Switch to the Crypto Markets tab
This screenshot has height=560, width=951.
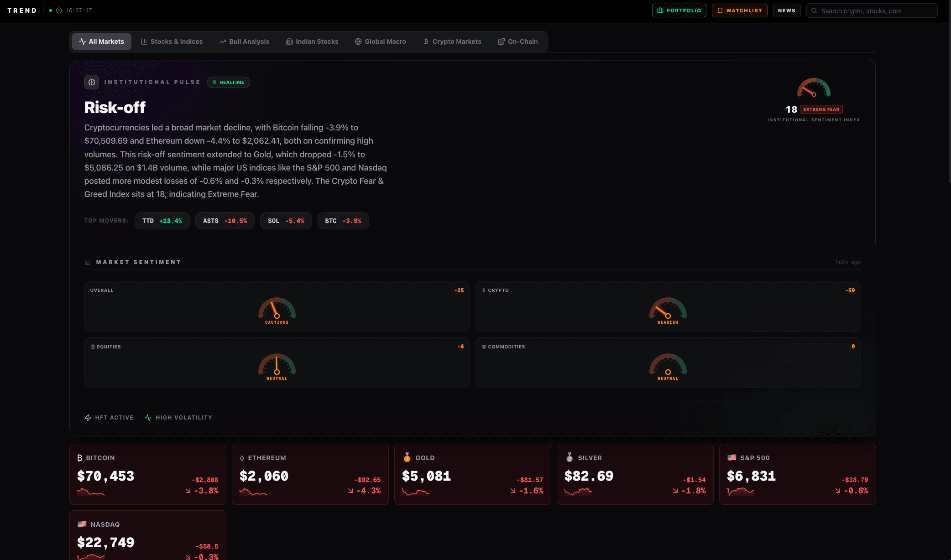(452, 41)
